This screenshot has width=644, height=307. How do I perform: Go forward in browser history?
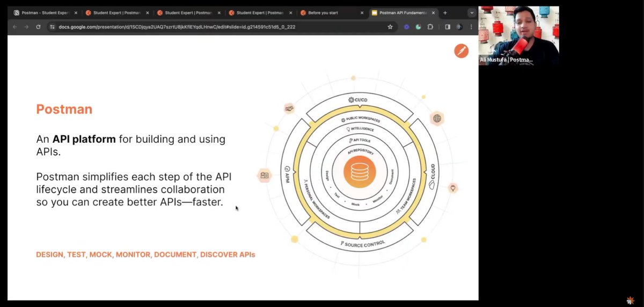tap(26, 26)
